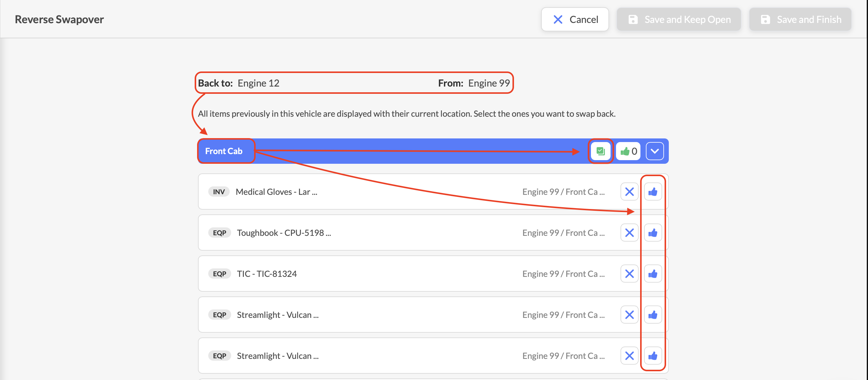
Task: Click thumbs-up for Medical Gloves item
Action: click(x=653, y=192)
